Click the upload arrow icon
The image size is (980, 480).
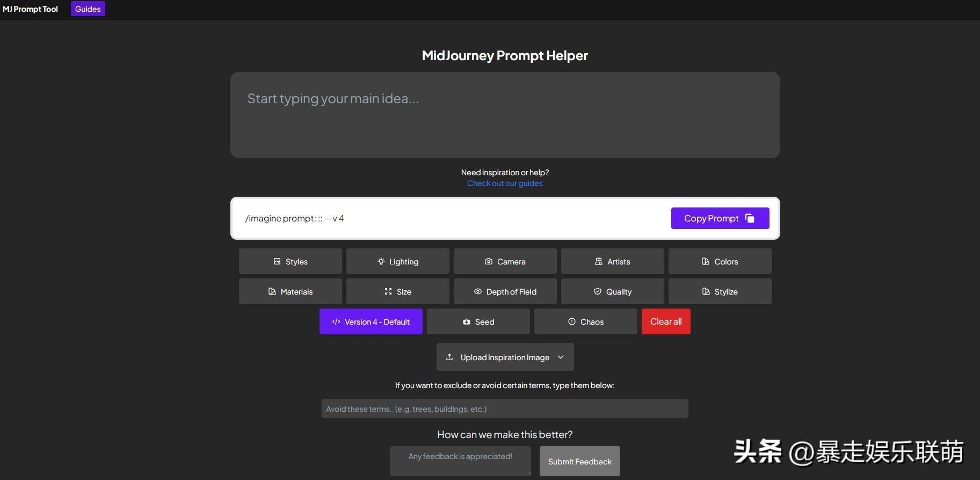click(449, 357)
